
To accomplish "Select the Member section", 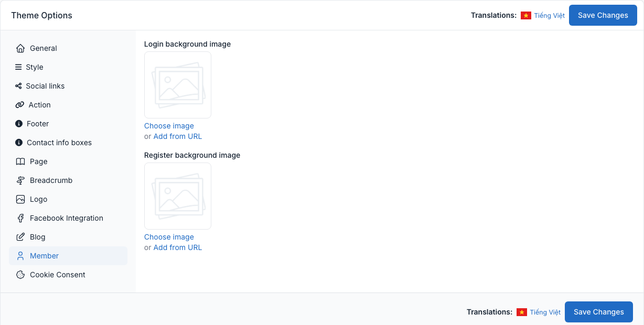I will [x=68, y=256].
